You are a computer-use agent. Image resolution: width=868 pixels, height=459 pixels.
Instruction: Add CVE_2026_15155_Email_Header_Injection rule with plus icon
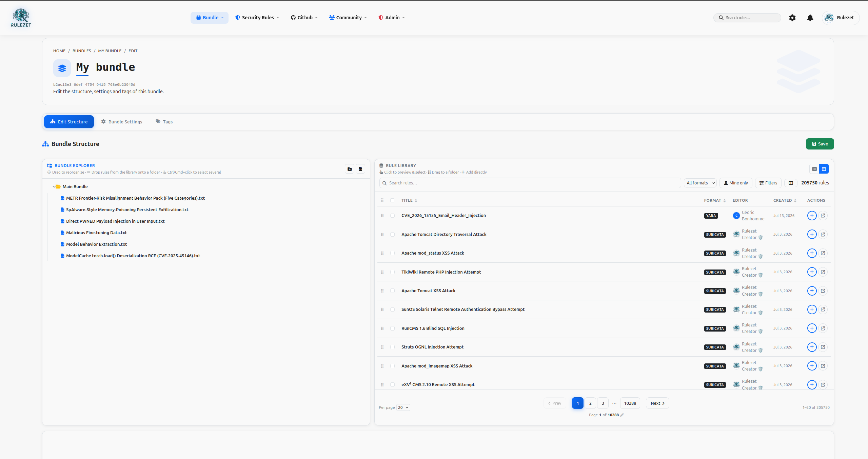click(x=812, y=216)
